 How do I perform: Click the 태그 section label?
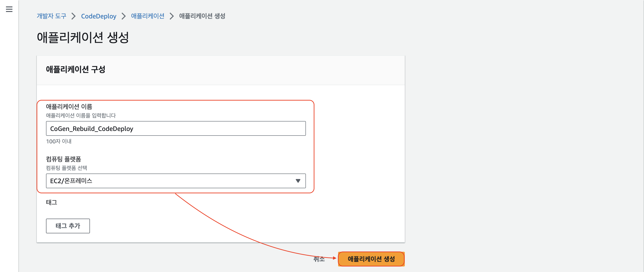pos(52,202)
